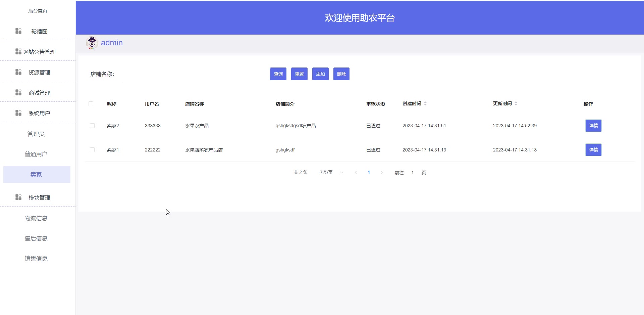Image resolution: width=644 pixels, height=315 pixels.
Task: Click the 店铺简介 column header
Action: click(285, 104)
